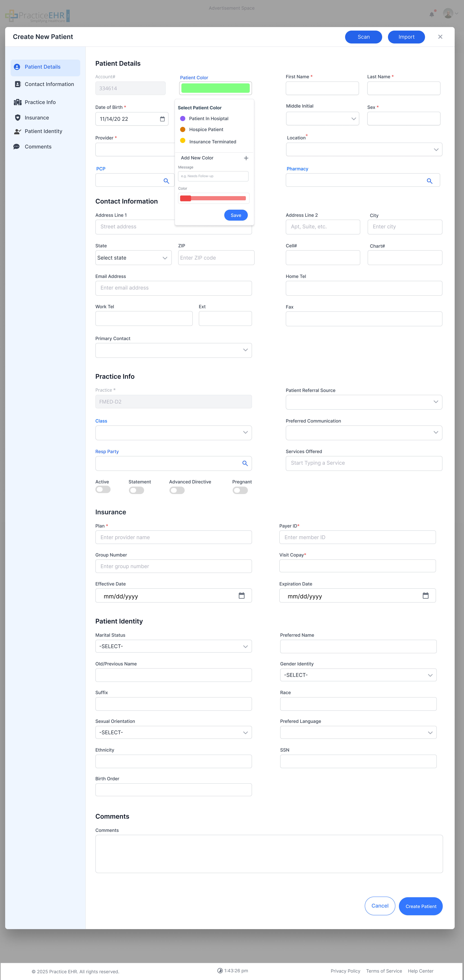464x980 pixels.
Task: Enable the Advanced Directive switch
Action: pos(177,490)
